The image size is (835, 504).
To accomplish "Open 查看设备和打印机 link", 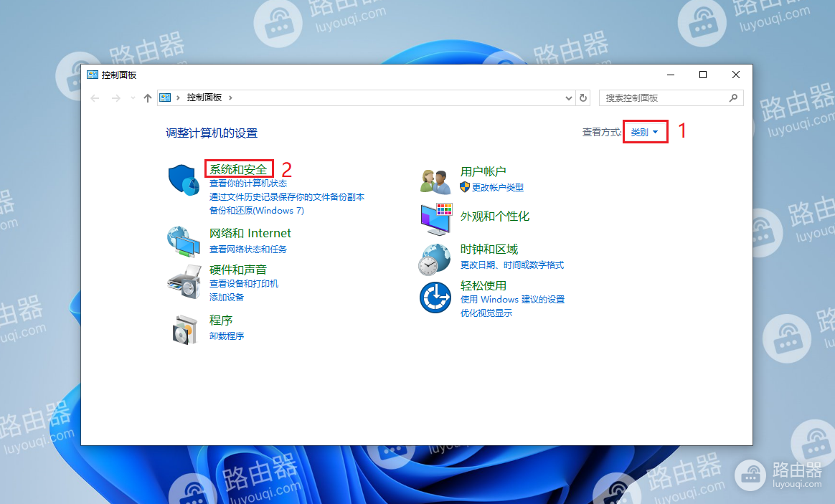I will [244, 284].
